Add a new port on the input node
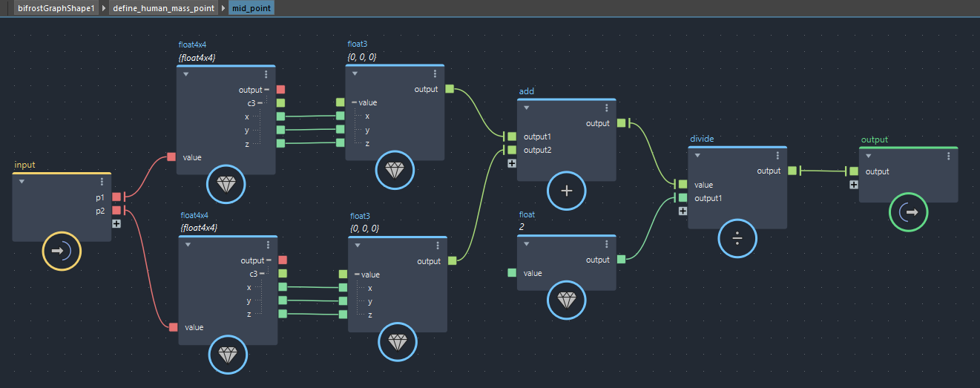Image resolution: width=980 pixels, height=388 pixels. [116, 224]
